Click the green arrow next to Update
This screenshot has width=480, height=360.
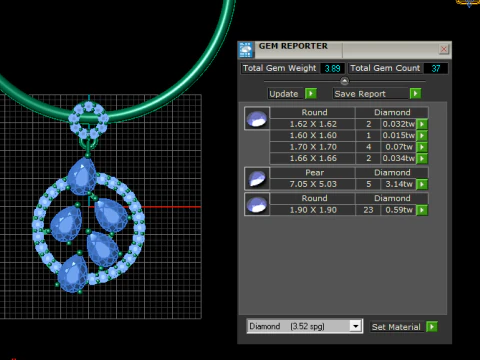coord(311,94)
